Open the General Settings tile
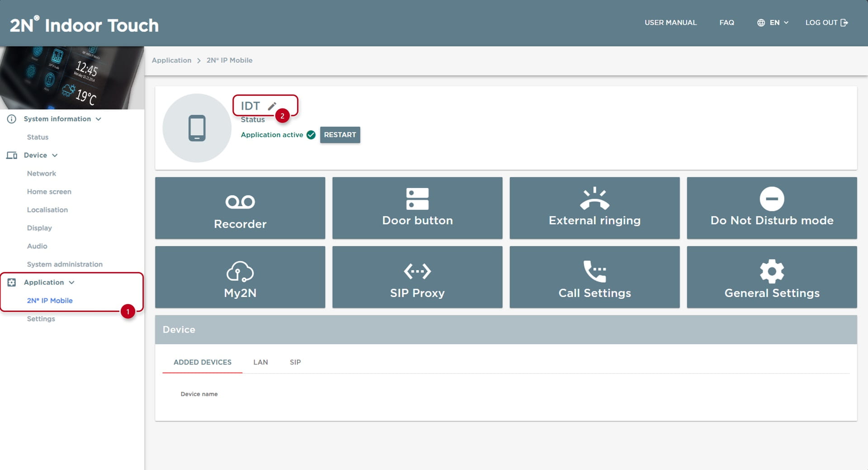Image resolution: width=868 pixels, height=470 pixels. pyautogui.click(x=772, y=277)
